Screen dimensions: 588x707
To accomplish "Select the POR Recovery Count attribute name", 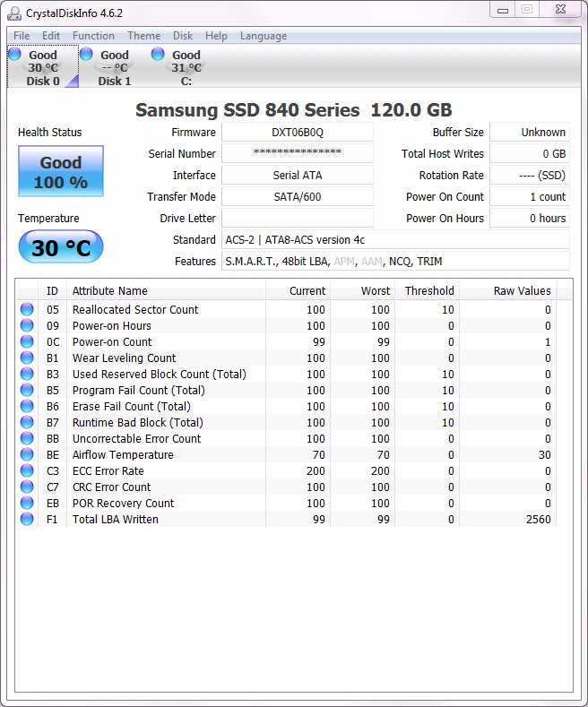I will pos(123,504).
